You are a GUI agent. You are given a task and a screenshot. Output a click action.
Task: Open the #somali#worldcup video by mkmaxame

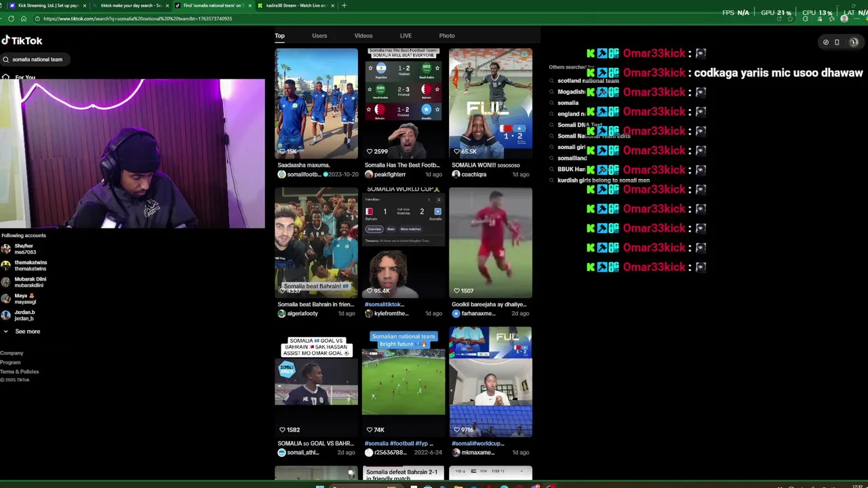[490, 382]
